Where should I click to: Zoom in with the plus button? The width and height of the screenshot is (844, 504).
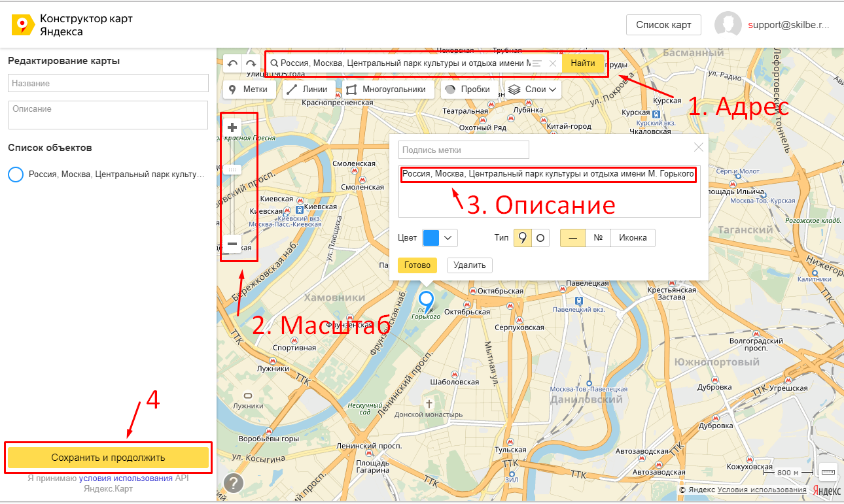click(x=232, y=127)
